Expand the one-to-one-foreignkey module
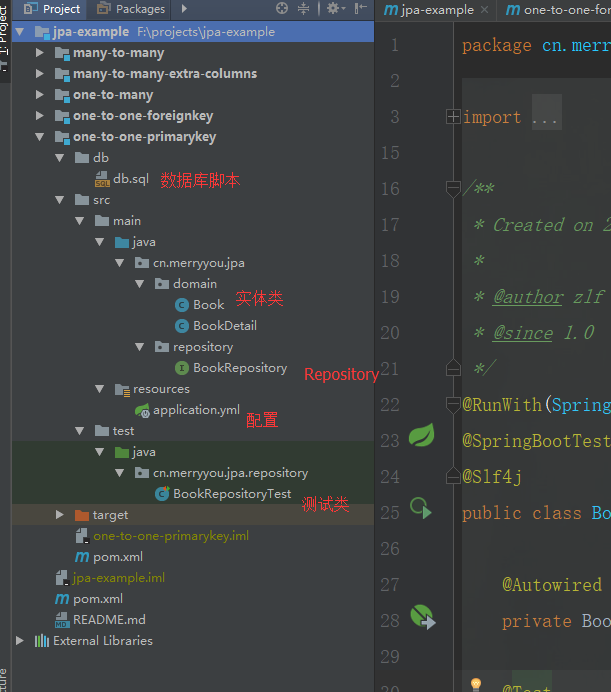The image size is (611, 692). click(x=40, y=116)
